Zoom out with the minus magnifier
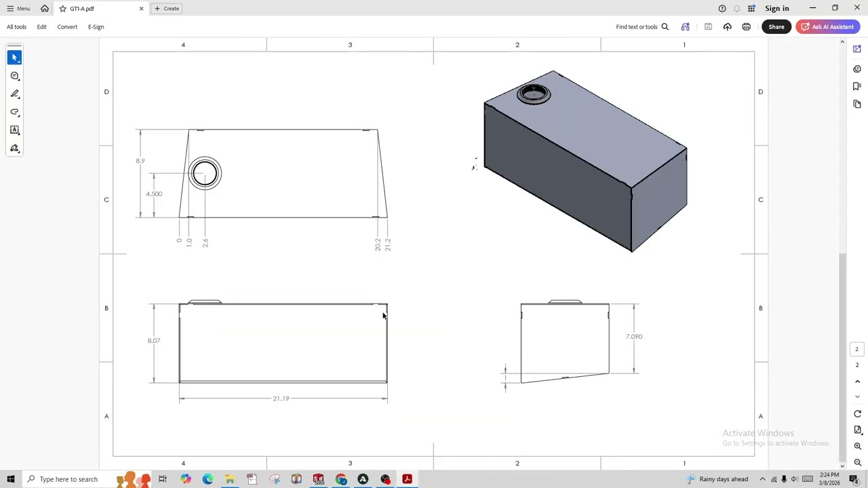The image size is (868, 488). point(857,462)
